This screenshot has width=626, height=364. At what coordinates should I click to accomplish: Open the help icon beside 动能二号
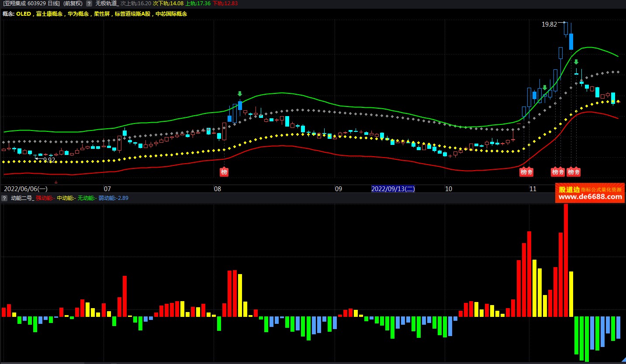pyautogui.click(x=4, y=198)
